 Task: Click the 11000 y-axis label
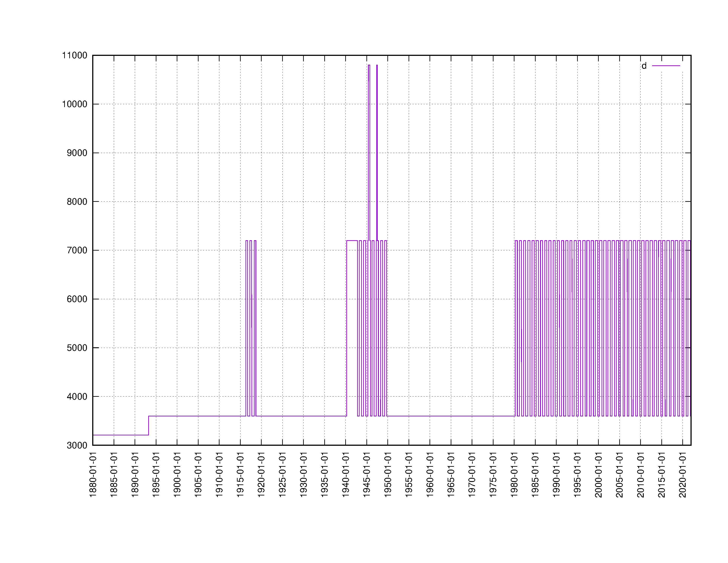[75, 55]
